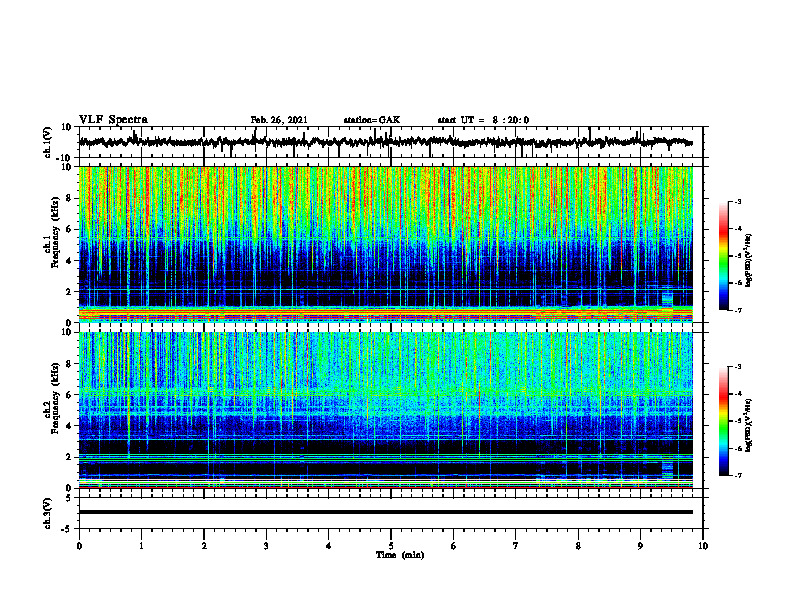Click the ch.1 colorbar log(PSD) label
Screen dimensions: 792x612
(x=749, y=261)
